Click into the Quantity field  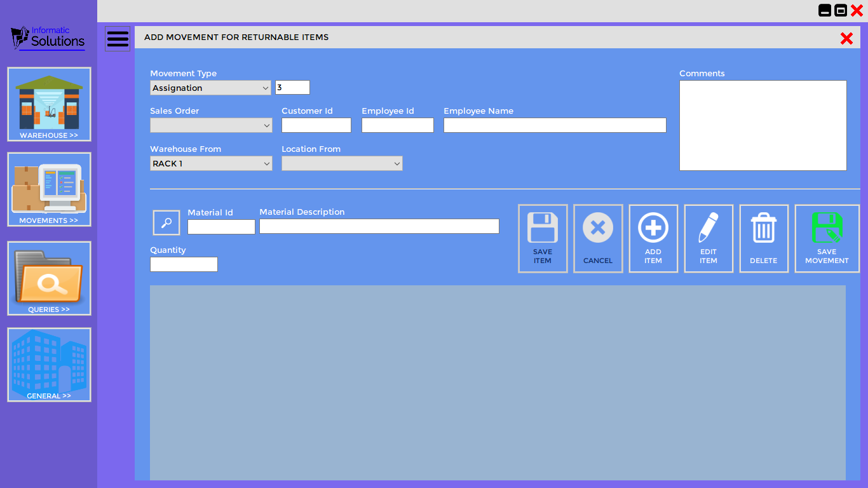coord(184,264)
